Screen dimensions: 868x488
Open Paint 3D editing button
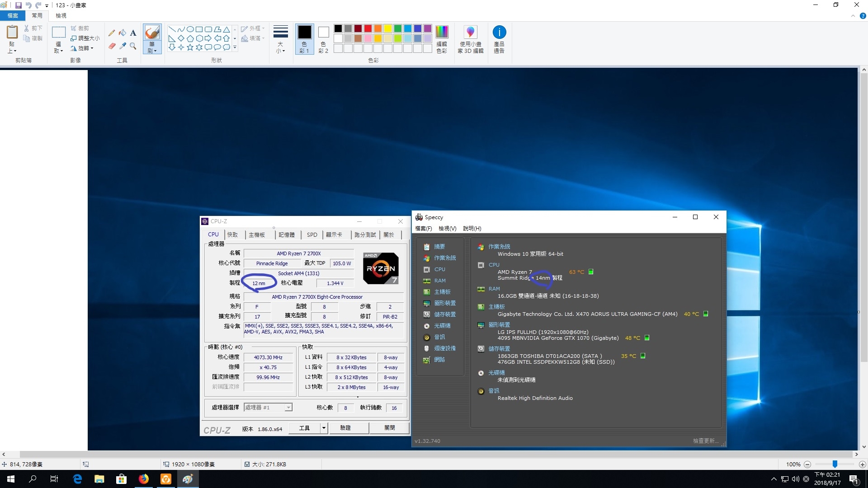click(470, 39)
